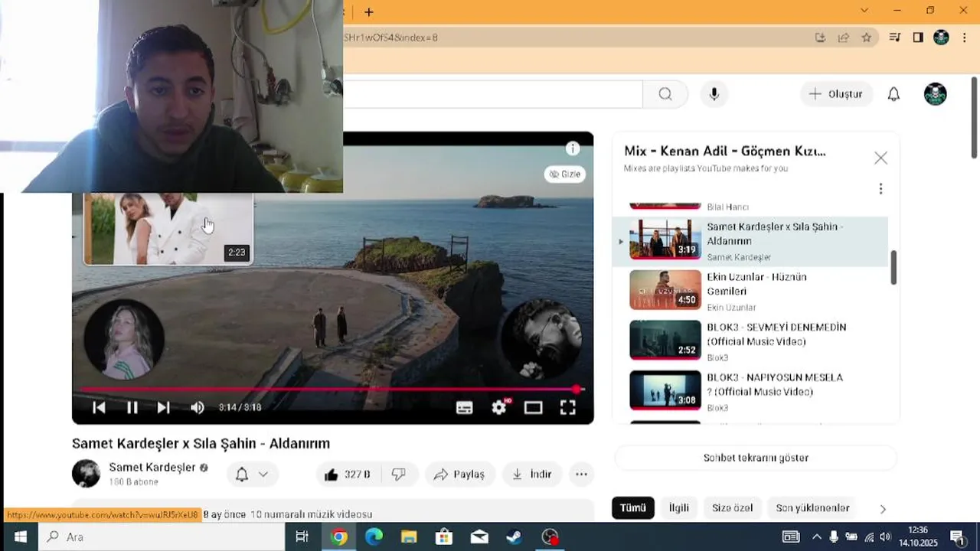Click the İndir download button

[532, 474]
